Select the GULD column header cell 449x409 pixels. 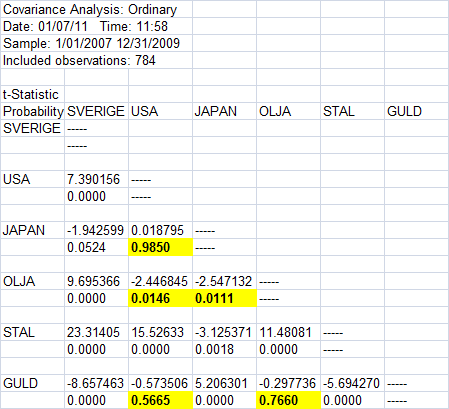click(x=416, y=111)
